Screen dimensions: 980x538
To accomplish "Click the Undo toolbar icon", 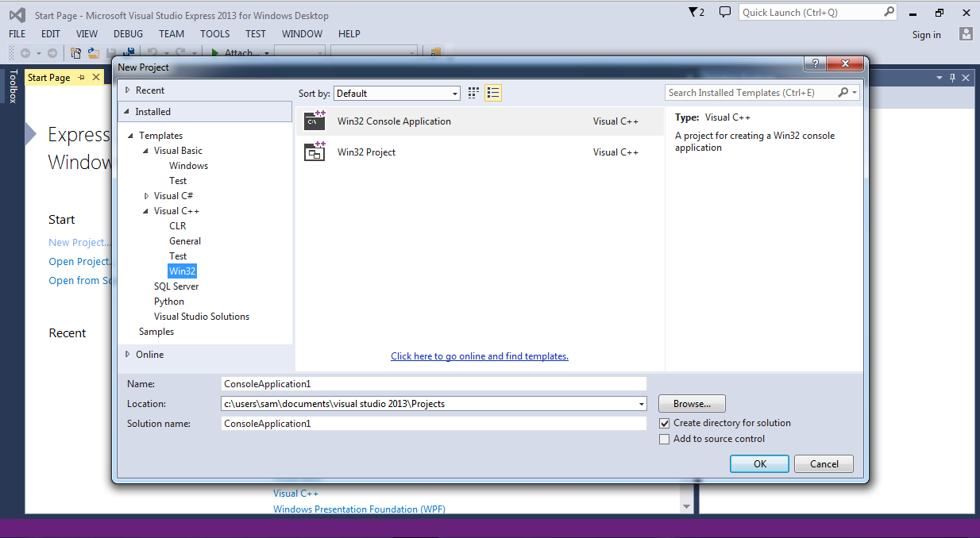I will click(152, 53).
